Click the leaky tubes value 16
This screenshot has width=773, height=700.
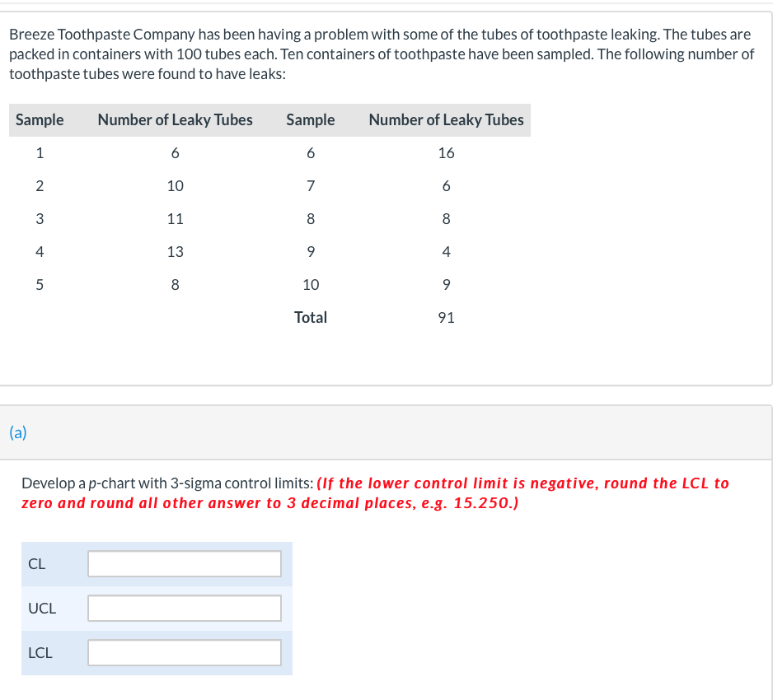tap(446, 152)
